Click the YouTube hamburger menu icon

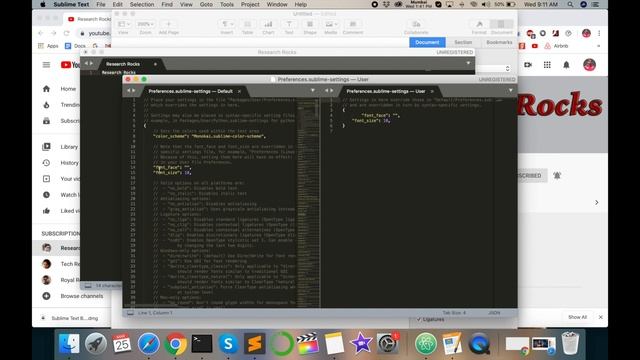pos(46,65)
